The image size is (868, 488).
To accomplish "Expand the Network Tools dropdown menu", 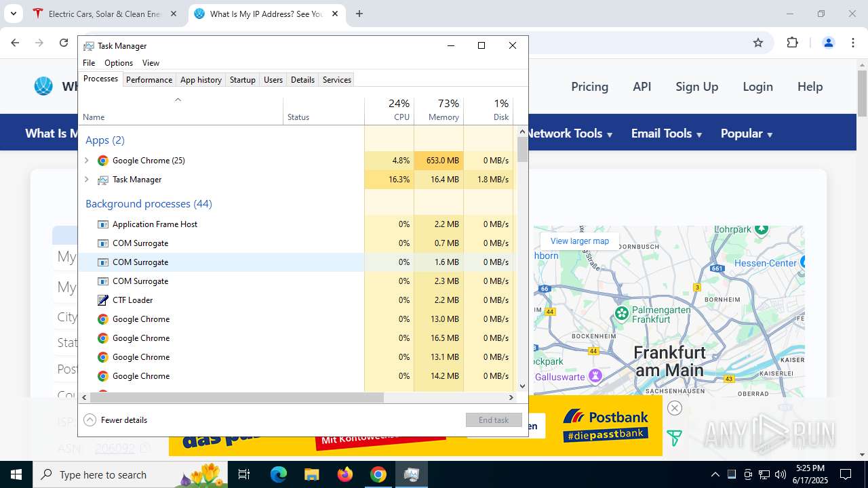I will click(x=570, y=134).
